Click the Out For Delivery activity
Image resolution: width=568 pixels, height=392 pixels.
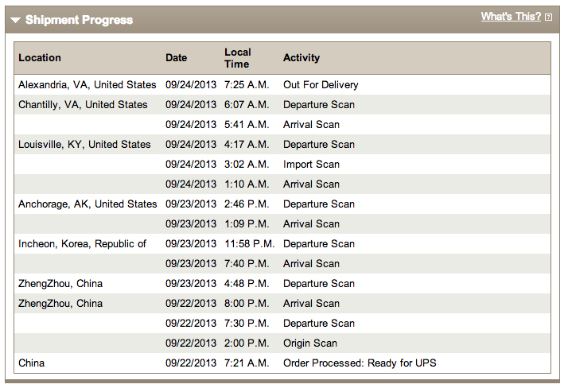(321, 85)
